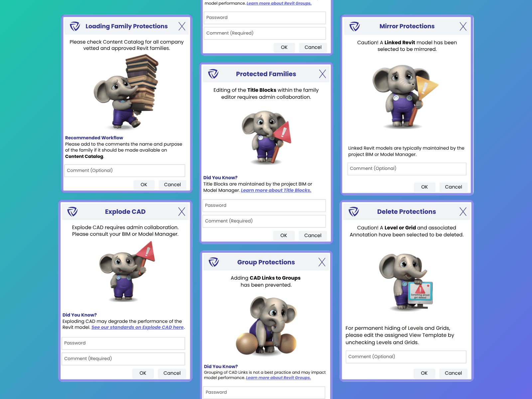Focus Comment (Optional) field in Loading Family Protections

click(125, 171)
